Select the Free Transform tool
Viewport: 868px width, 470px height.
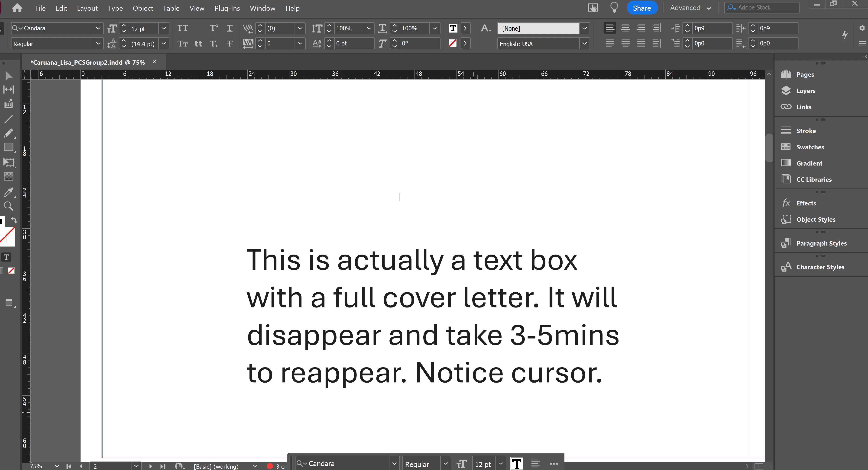pos(8,163)
